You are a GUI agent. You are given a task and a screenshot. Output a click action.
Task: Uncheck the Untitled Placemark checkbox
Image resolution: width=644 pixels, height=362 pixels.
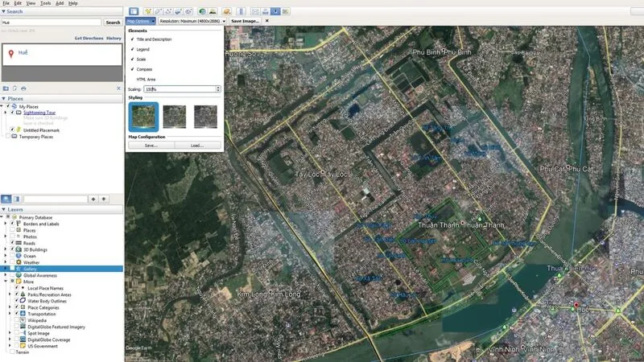click(12, 130)
